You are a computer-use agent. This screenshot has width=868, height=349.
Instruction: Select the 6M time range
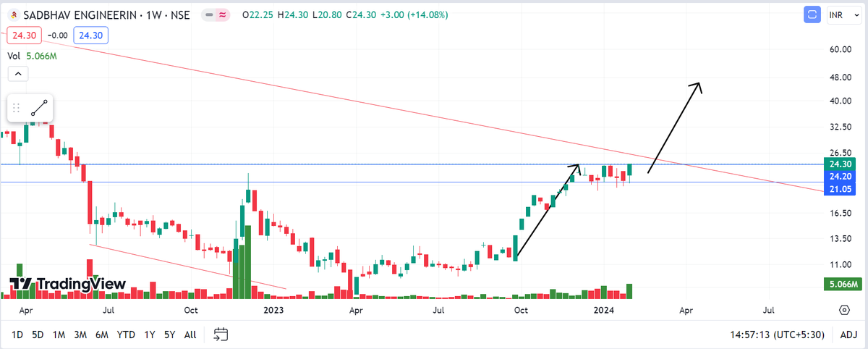pyautogui.click(x=102, y=335)
